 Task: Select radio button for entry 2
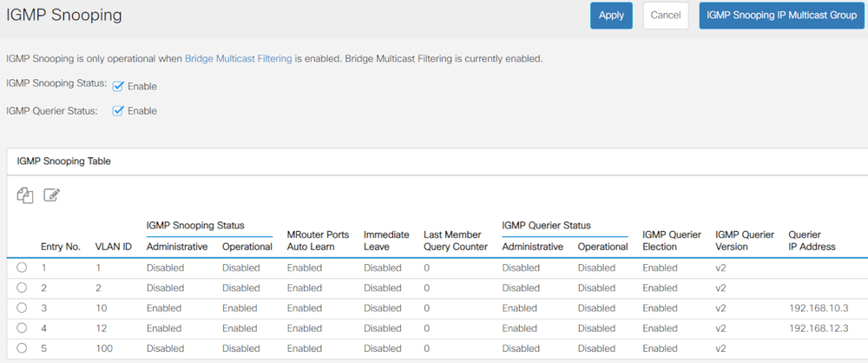tap(22, 287)
